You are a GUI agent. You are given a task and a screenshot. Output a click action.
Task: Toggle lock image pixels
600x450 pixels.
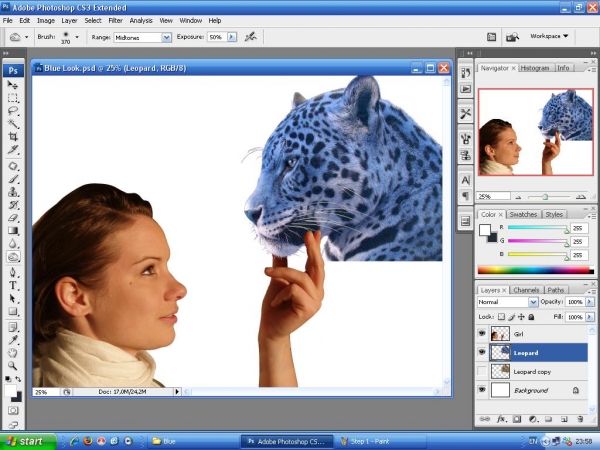coord(512,317)
